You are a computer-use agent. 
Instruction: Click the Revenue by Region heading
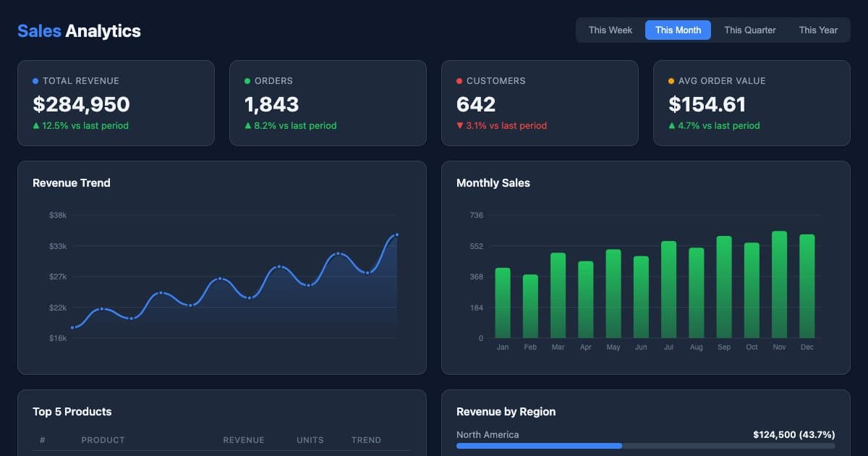click(x=506, y=412)
